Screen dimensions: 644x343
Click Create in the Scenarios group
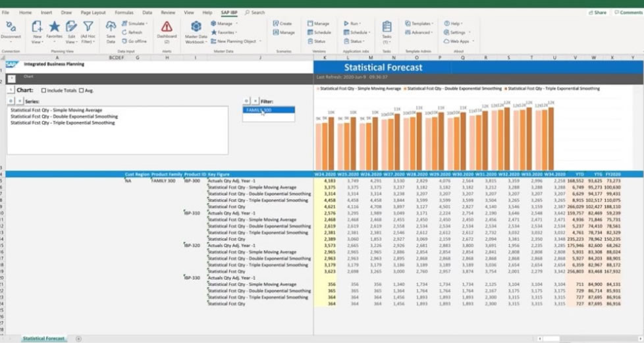click(282, 24)
